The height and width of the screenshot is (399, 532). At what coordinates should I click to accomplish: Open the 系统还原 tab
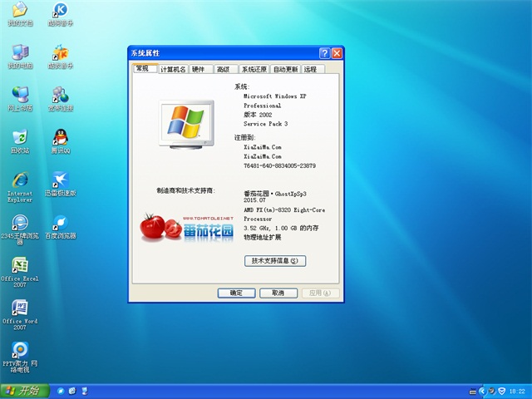(254, 70)
